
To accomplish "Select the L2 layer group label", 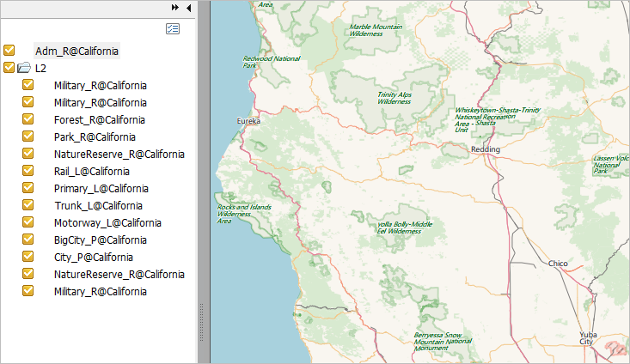I will [41, 68].
